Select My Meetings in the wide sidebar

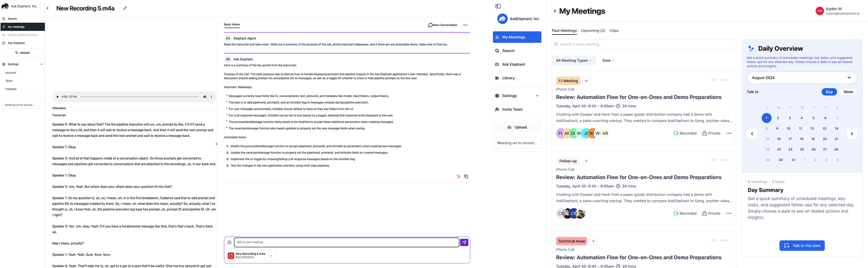coord(517,37)
